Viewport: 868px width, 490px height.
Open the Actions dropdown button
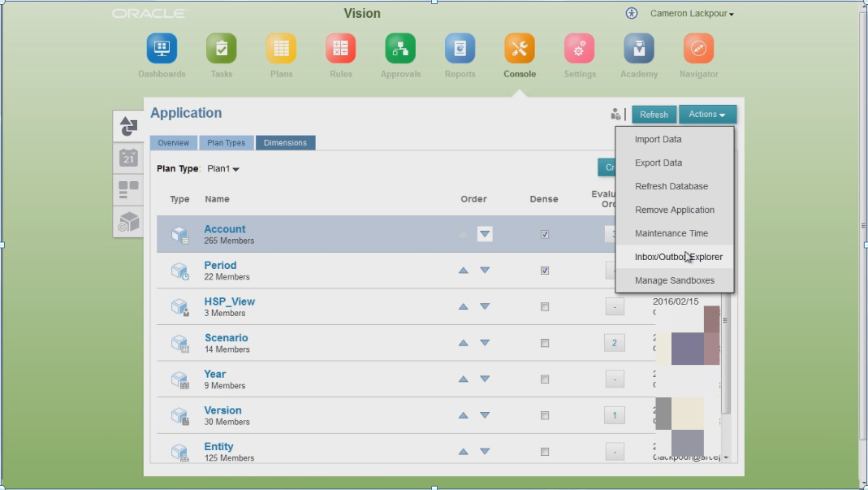pyautogui.click(x=707, y=115)
